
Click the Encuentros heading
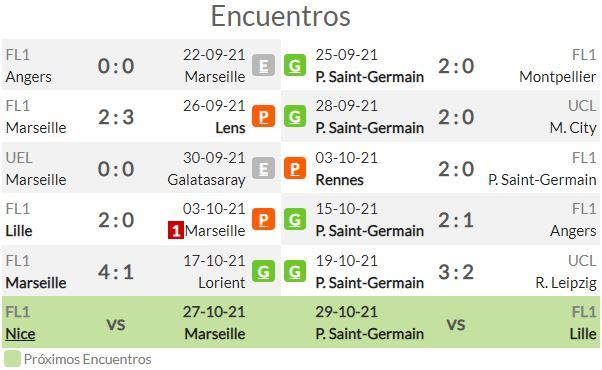point(281,17)
